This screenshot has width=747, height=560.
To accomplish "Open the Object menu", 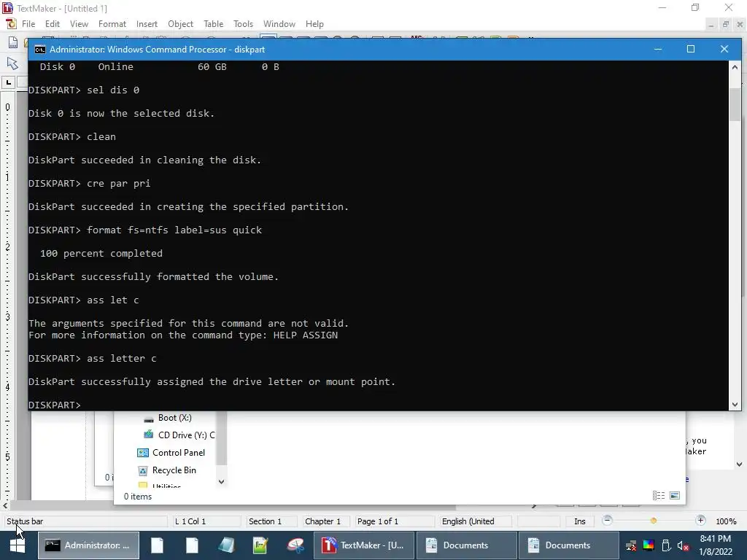I will tap(180, 24).
